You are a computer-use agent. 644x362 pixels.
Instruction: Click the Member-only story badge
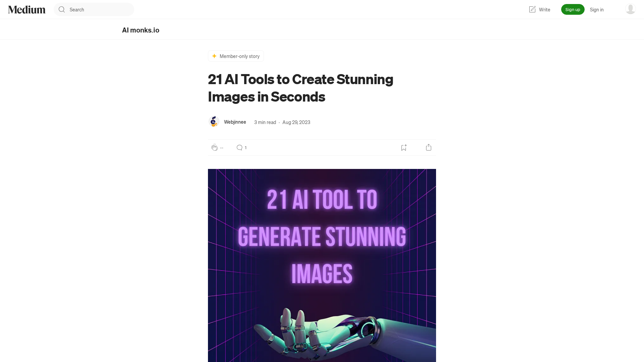239,56
